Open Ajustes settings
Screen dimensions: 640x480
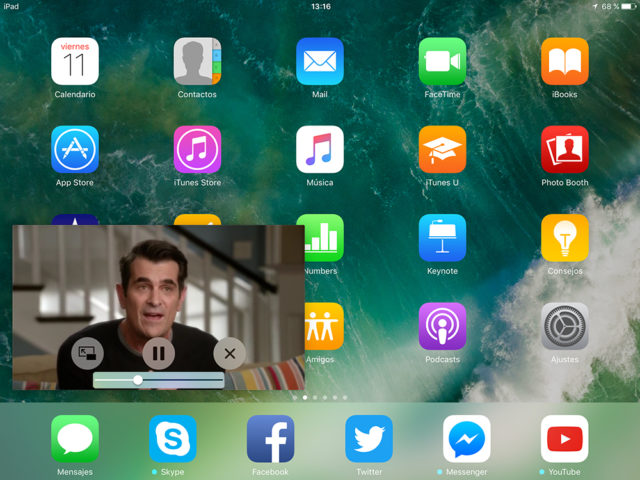tap(564, 326)
